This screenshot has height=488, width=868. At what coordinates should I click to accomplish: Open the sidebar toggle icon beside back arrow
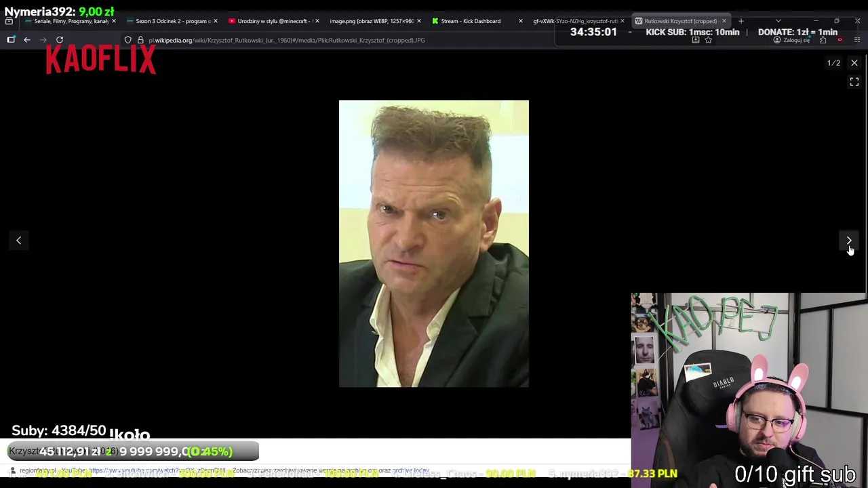11,40
